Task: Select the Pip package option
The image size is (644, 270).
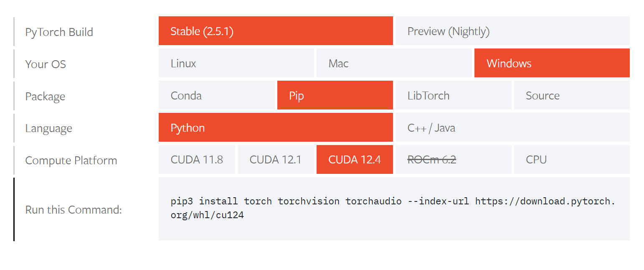Action: pos(335,95)
